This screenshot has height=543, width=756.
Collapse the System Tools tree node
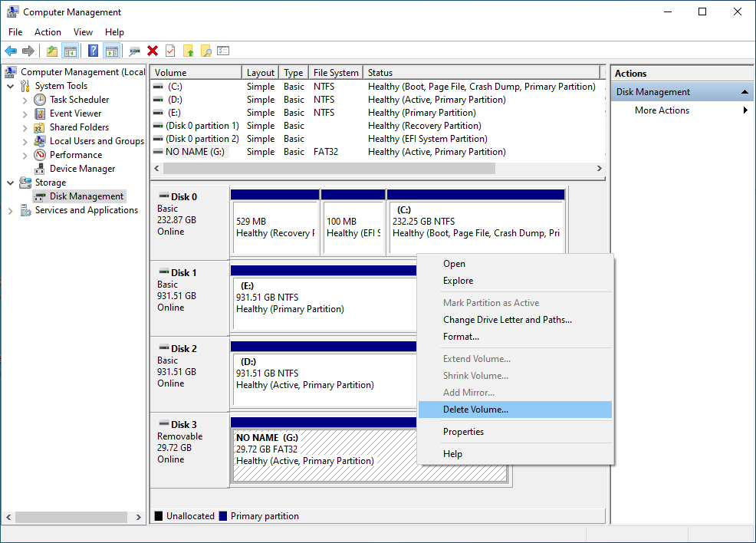[x=11, y=87]
